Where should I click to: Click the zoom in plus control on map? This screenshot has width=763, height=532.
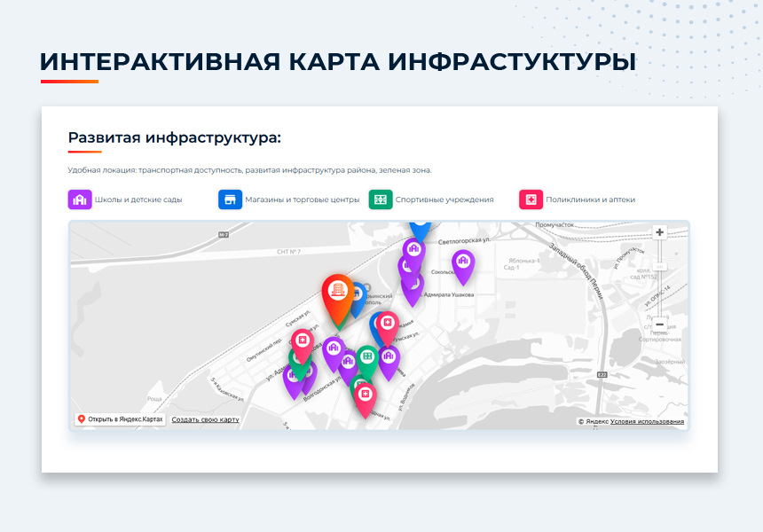click(x=660, y=233)
